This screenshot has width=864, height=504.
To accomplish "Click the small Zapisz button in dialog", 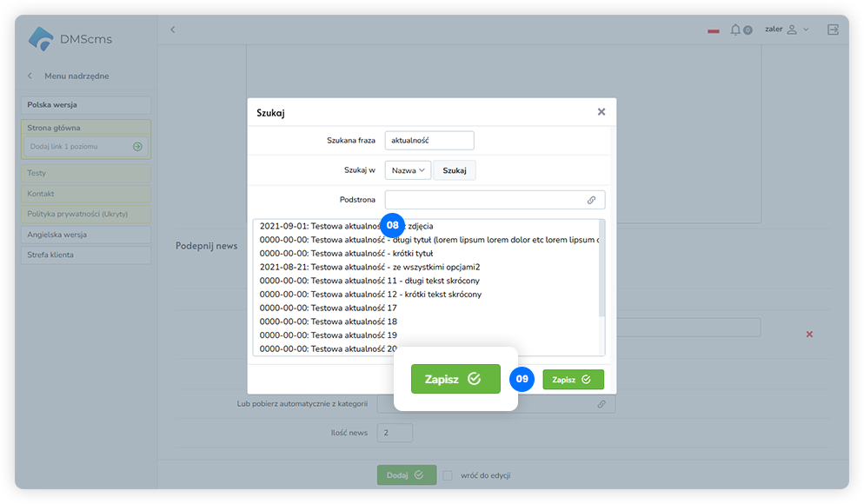I will click(x=573, y=380).
